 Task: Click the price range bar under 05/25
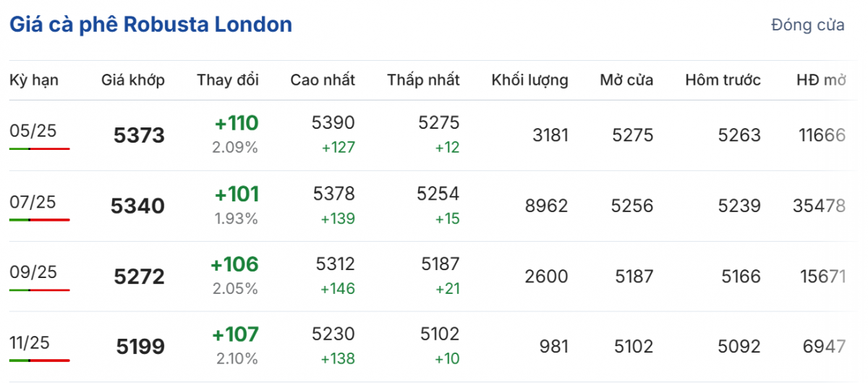tap(40, 148)
